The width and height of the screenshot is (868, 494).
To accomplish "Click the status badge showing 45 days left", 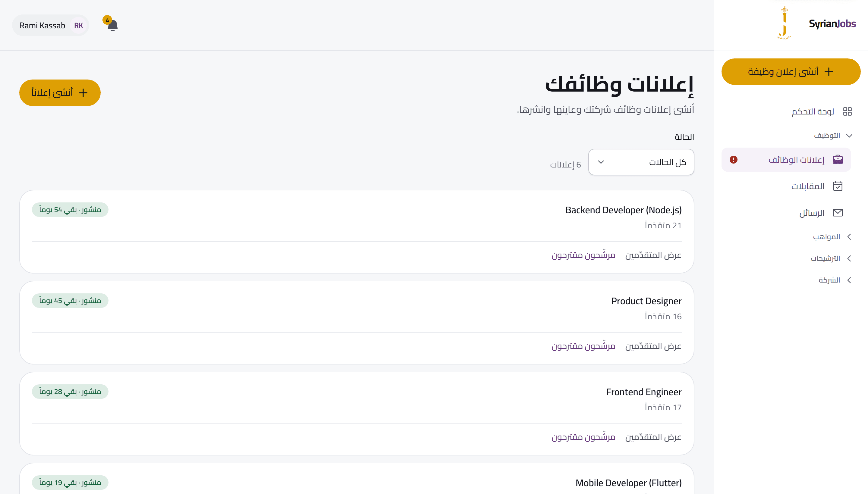I will pyautogui.click(x=70, y=301).
